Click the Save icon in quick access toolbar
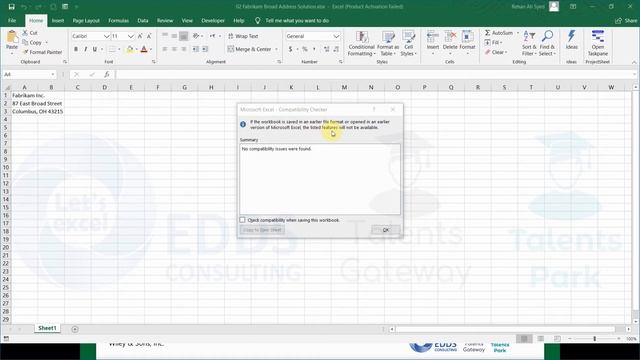The width and height of the screenshot is (640, 360). pyautogui.click(x=11, y=7)
